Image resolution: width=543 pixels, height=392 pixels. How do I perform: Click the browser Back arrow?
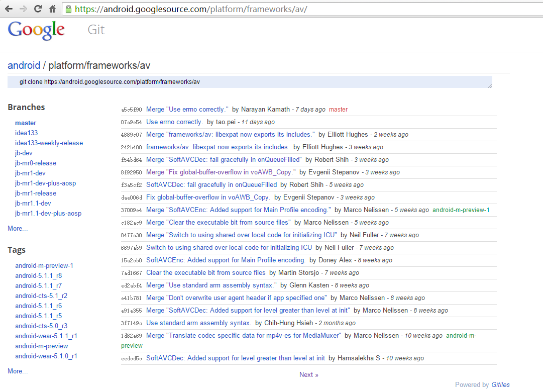[9, 9]
